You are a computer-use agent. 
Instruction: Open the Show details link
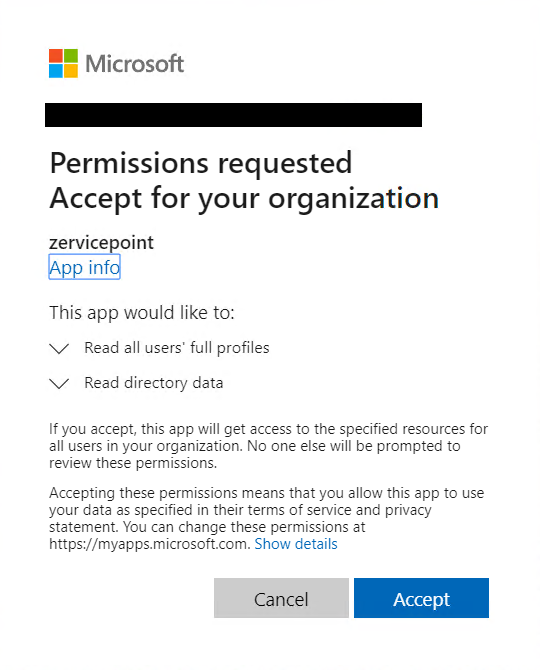296,544
